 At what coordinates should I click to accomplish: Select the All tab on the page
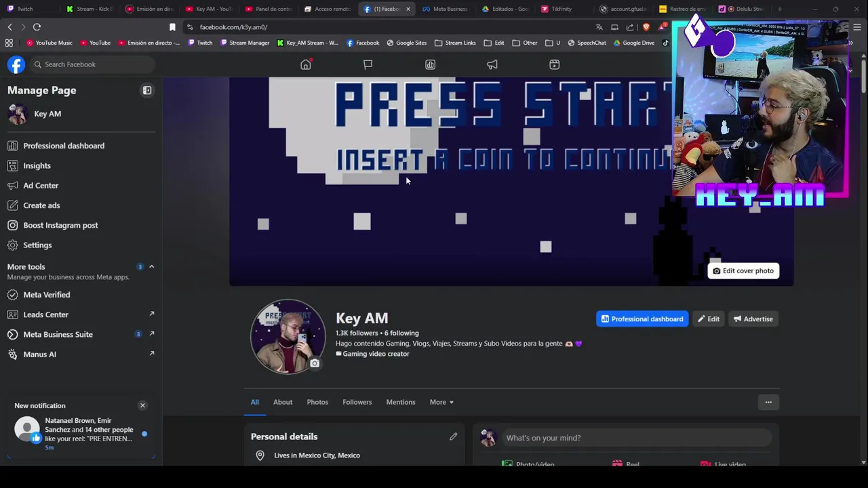coord(255,402)
